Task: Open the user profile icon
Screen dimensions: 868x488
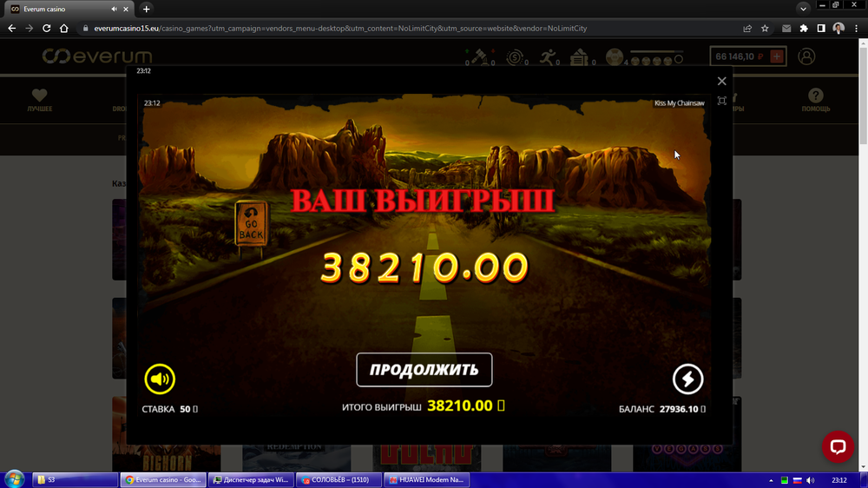Action: [x=806, y=56]
